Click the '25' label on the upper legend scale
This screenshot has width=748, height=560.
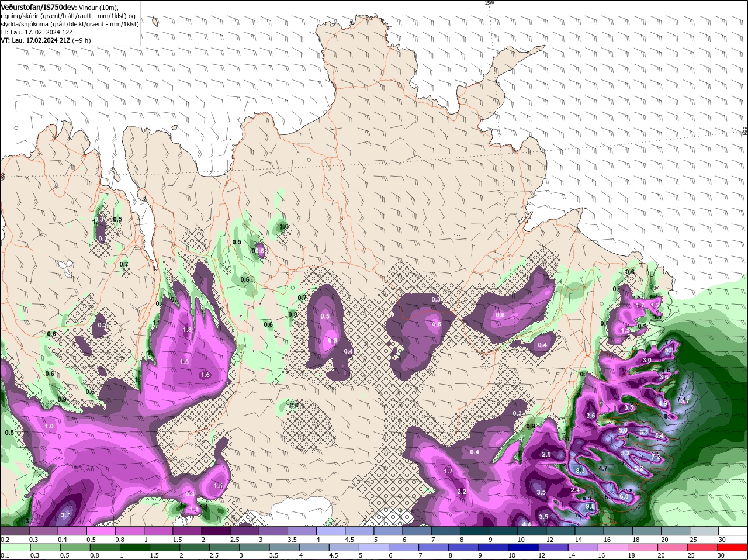click(x=693, y=539)
